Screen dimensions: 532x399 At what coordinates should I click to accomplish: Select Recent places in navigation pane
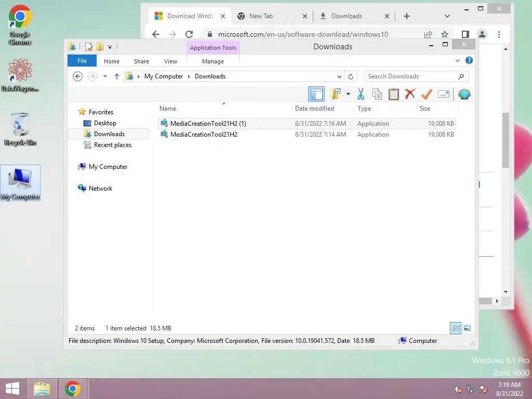point(112,145)
